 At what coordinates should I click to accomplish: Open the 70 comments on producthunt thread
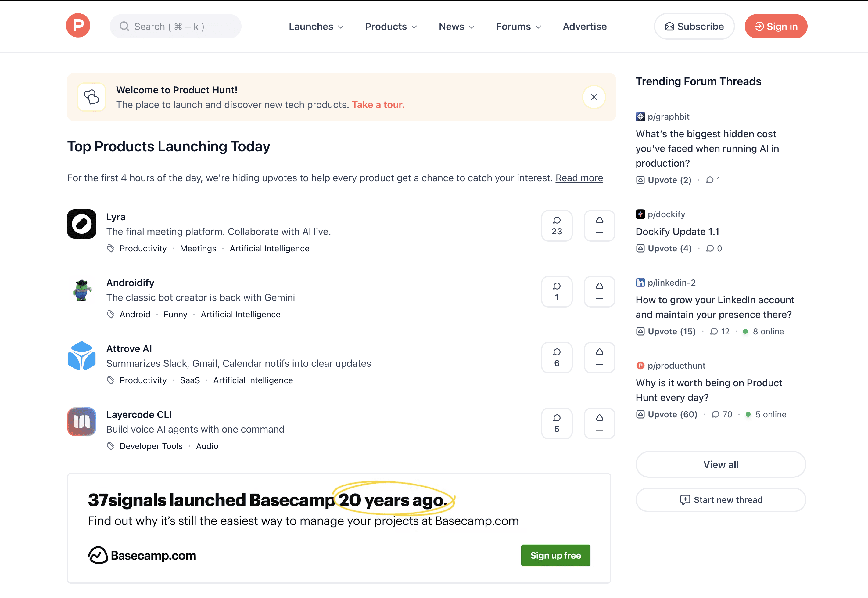click(722, 414)
